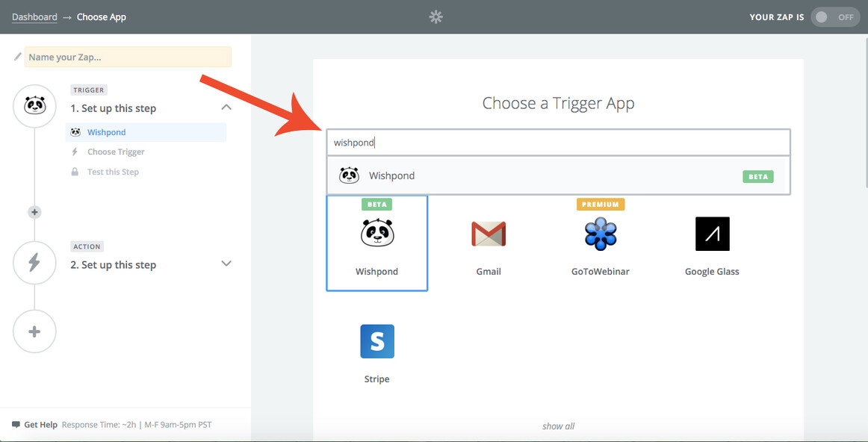Image resolution: width=868 pixels, height=442 pixels.
Task: Focus the Name your Zap field
Action: click(x=128, y=57)
